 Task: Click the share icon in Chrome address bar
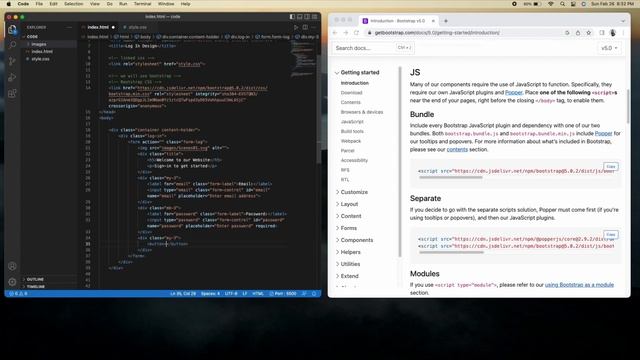(578, 33)
